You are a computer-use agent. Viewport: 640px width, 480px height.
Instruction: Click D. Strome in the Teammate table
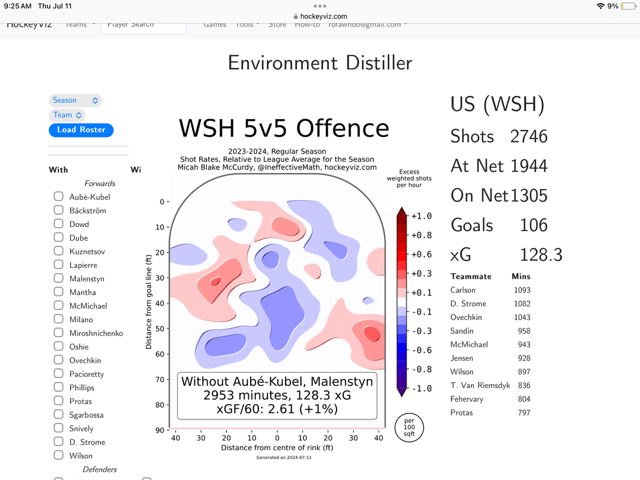pos(468,304)
